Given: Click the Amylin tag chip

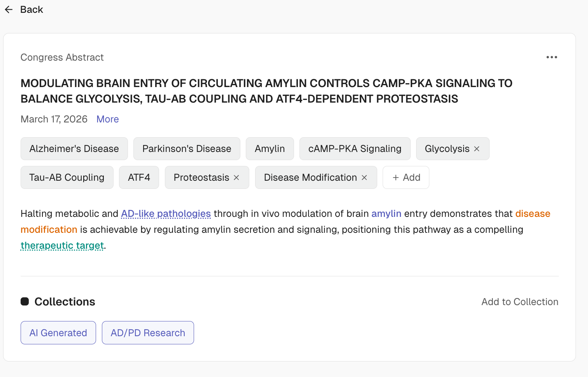Looking at the screenshot, I should [269, 149].
